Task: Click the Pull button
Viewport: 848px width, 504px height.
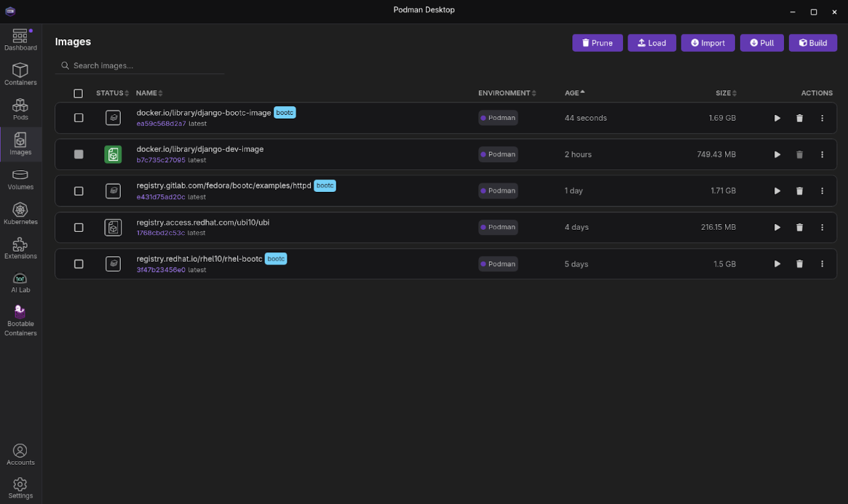Action: tap(761, 43)
